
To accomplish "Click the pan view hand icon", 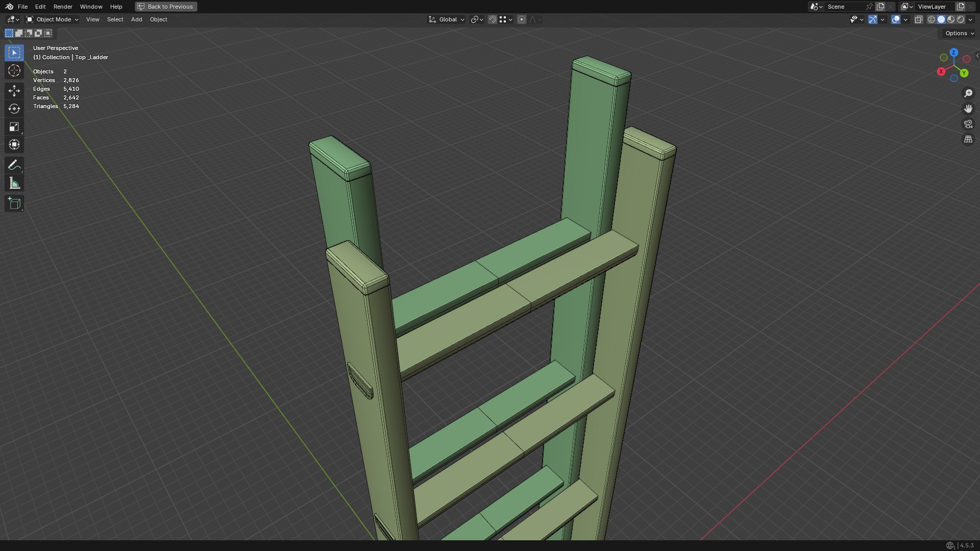I will point(968,109).
